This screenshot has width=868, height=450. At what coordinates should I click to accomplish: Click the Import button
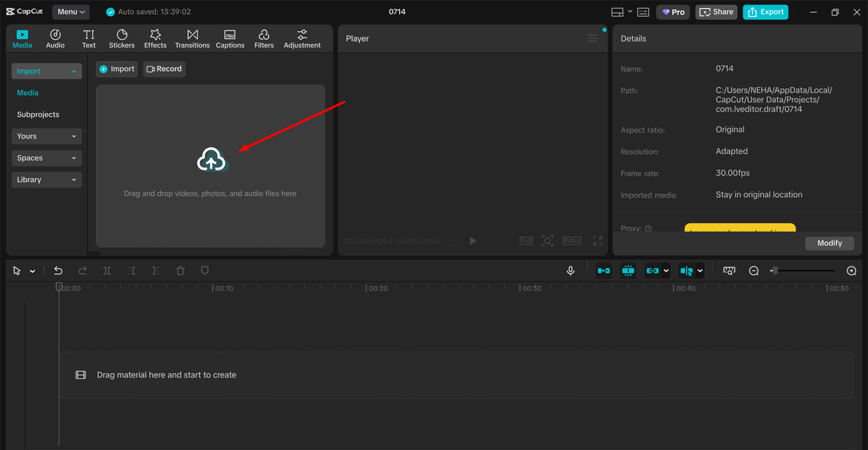click(117, 69)
